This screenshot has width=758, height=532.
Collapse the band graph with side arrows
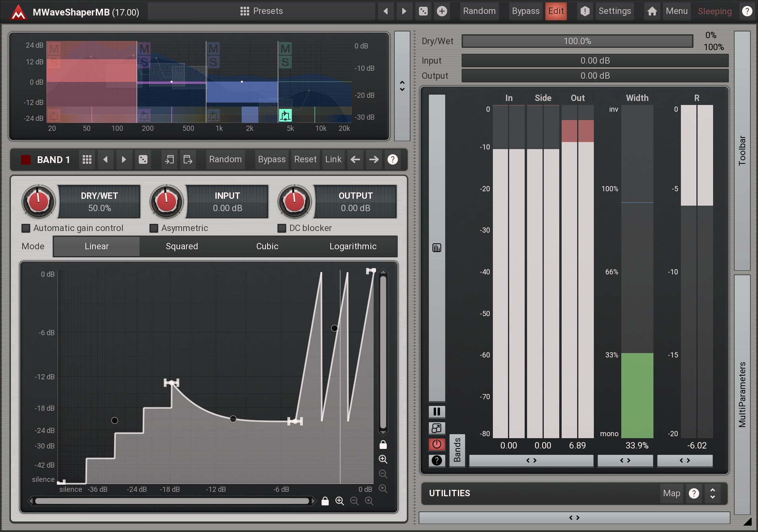tap(402, 86)
